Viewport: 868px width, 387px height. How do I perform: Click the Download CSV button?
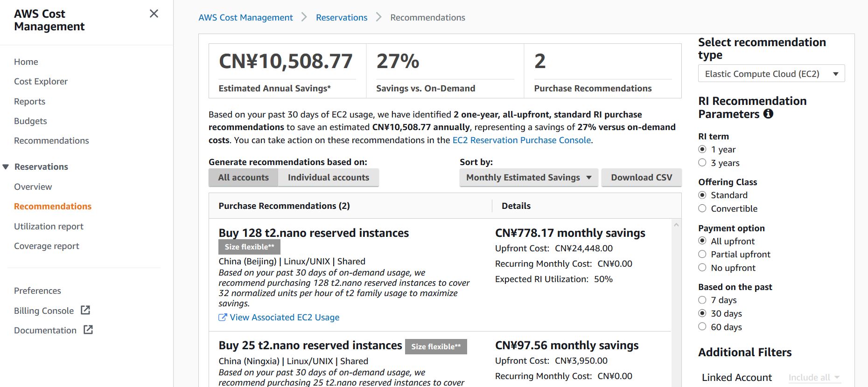tap(642, 177)
